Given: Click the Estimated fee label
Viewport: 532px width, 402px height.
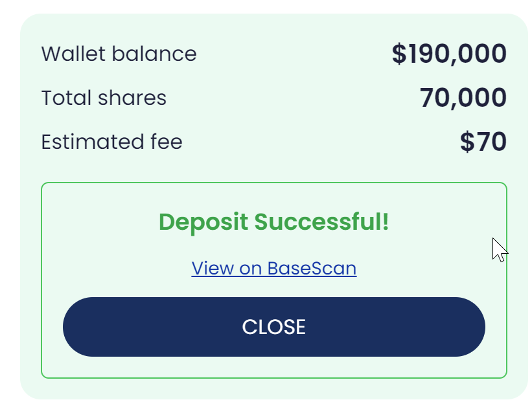Looking at the screenshot, I should pos(111,142).
